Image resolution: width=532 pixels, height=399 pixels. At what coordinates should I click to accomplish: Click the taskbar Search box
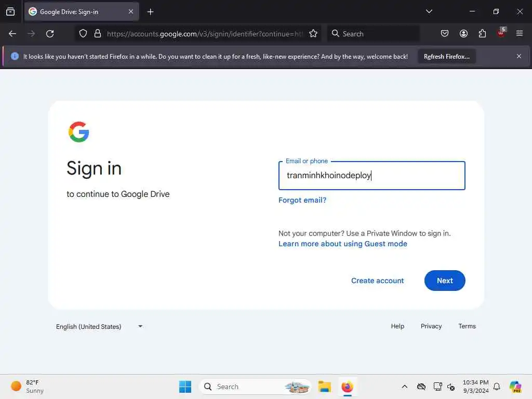tap(255, 387)
